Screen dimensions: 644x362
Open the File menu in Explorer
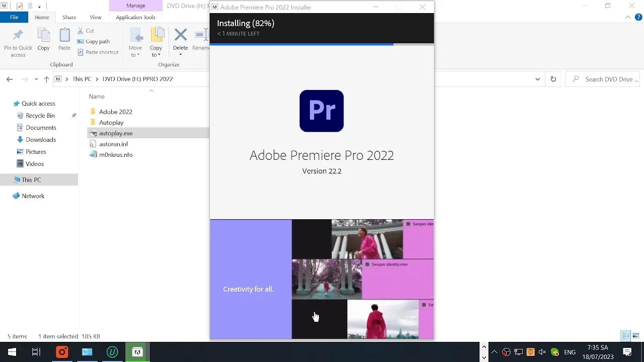point(14,17)
